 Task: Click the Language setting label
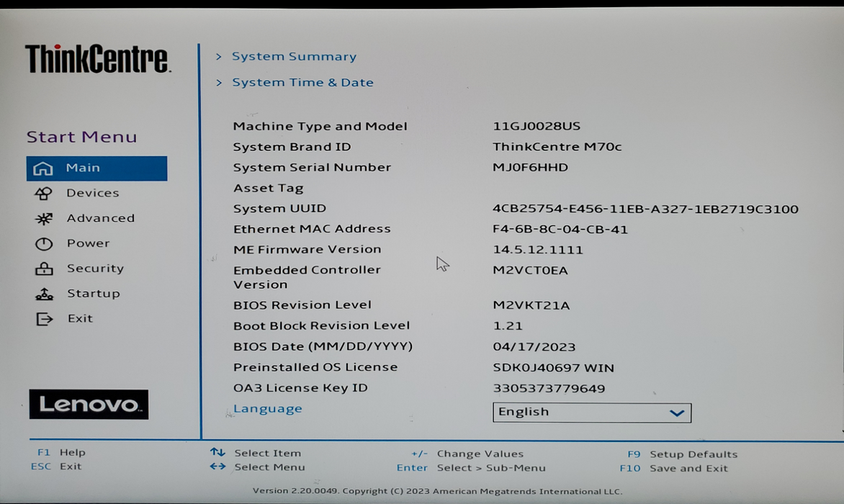click(267, 409)
